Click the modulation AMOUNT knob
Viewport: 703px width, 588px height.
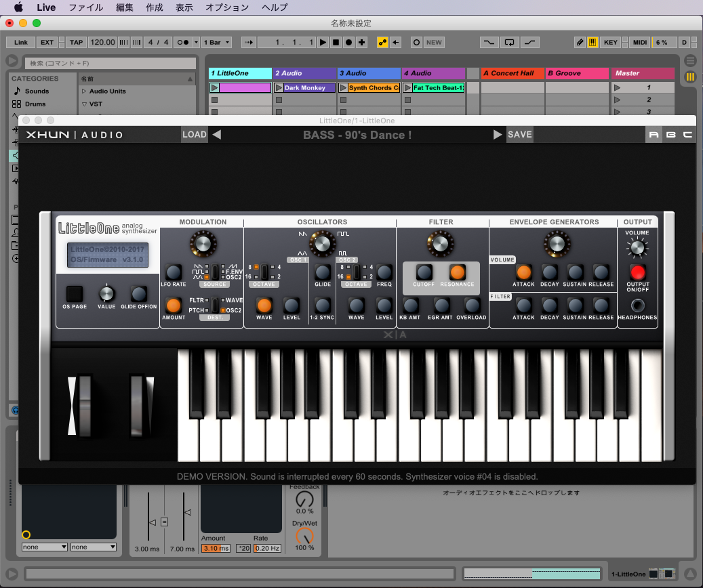click(x=173, y=306)
